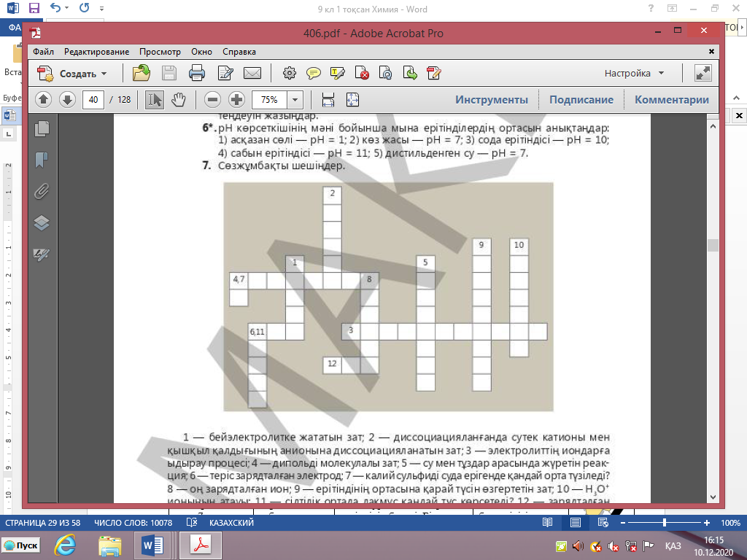747x560 pixels.
Task: Open the bookmarks panel
Action: click(x=42, y=160)
